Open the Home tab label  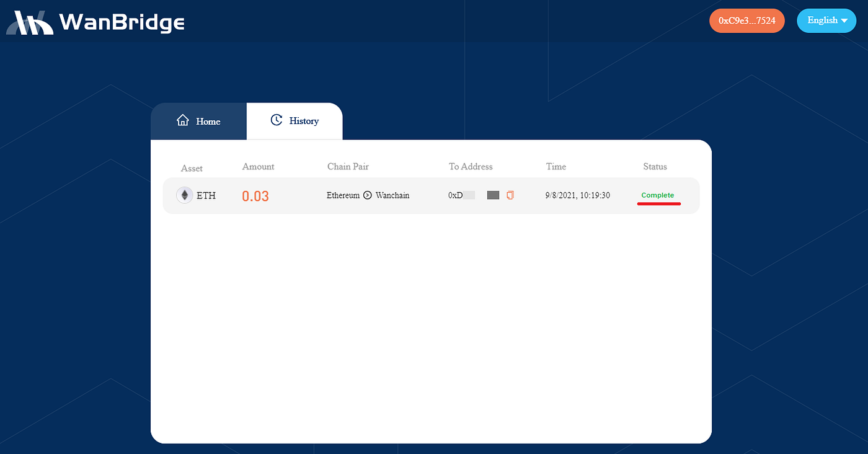[x=208, y=122]
